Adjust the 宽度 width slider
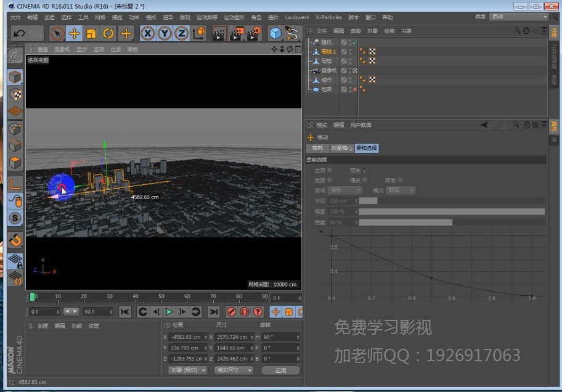This screenshot has height=392, width=562. tap(452, 223)
